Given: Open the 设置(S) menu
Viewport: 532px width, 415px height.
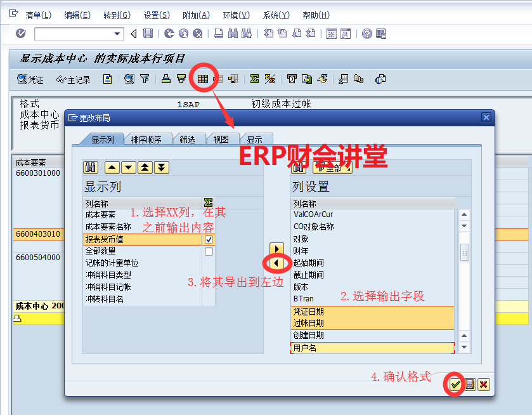Looking at the screenshot, I should pos(156,15).
